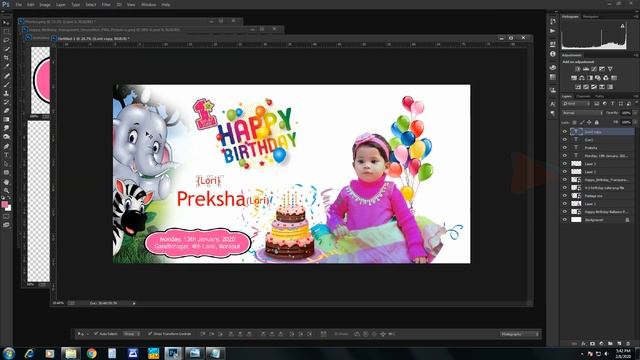Select the Path Selection tool
The width and height of the screenshot is (640, 360).
6,164
